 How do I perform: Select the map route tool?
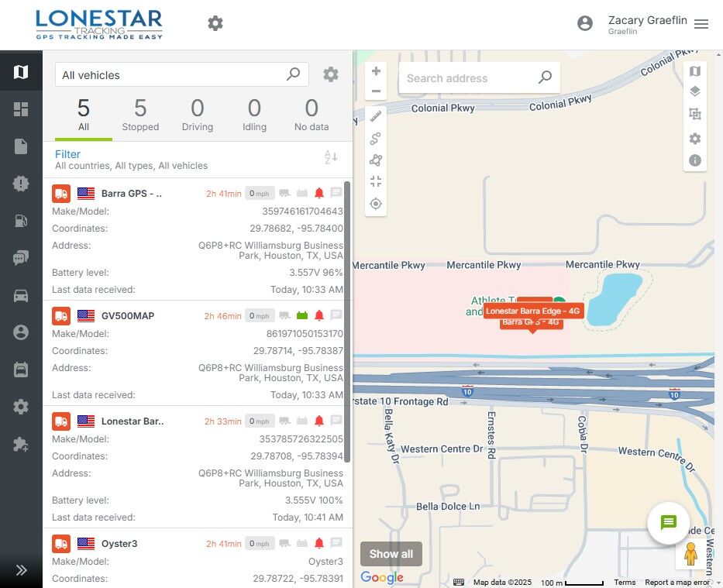[376, 138]
